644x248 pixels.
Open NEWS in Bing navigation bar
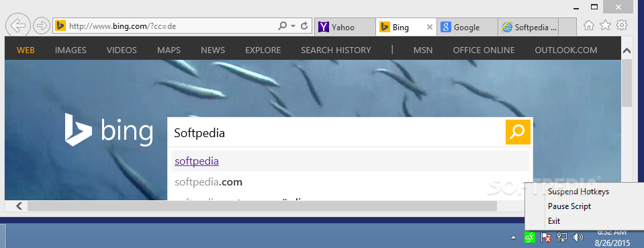point(213,50)
